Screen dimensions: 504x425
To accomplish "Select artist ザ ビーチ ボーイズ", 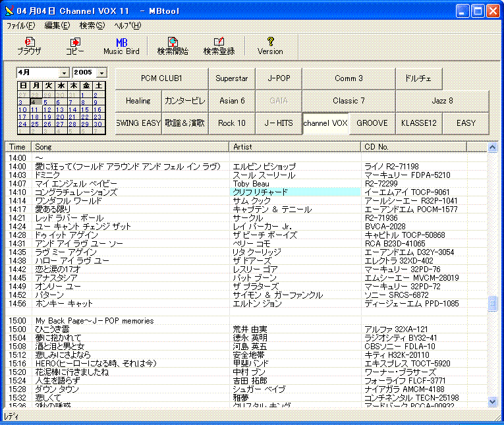I will 265,235.
